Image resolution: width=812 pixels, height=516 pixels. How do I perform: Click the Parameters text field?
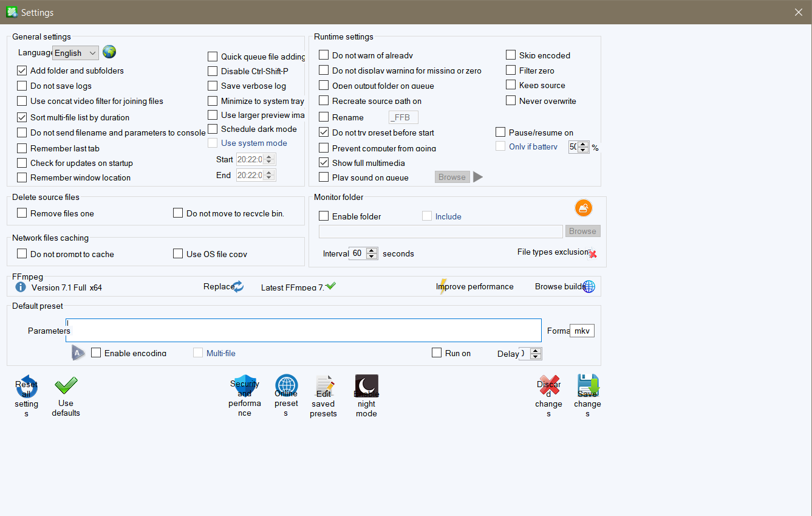point(304,331)
